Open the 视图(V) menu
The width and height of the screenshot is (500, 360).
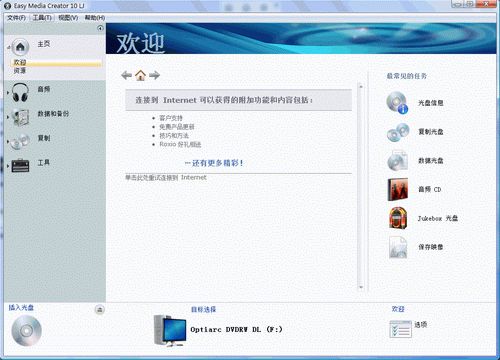pos(68,18)
